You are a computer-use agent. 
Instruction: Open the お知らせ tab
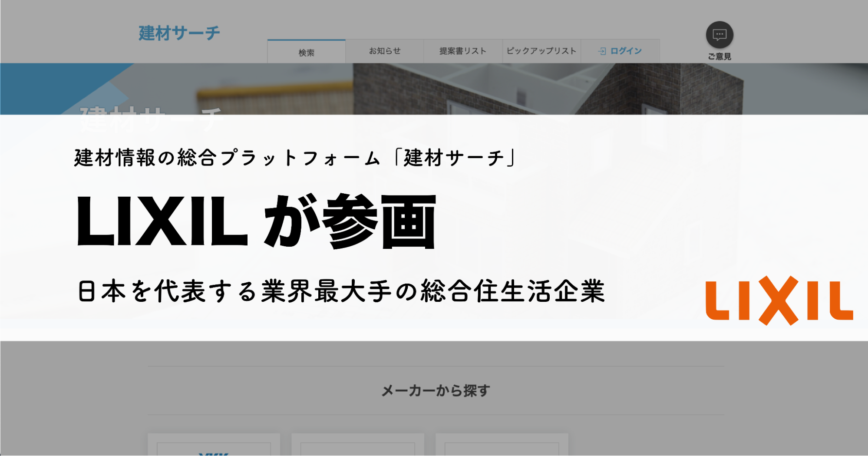coord(385,51)
